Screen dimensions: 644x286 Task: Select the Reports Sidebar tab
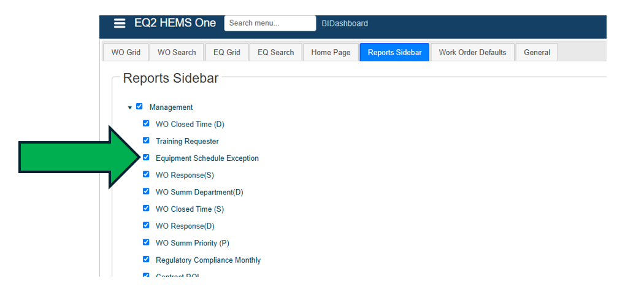pyautogui.click(x=394, y=53)
